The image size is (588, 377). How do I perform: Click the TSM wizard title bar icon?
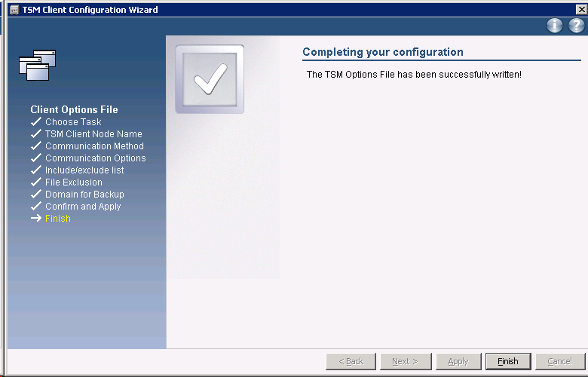click(x=14, y=10)
